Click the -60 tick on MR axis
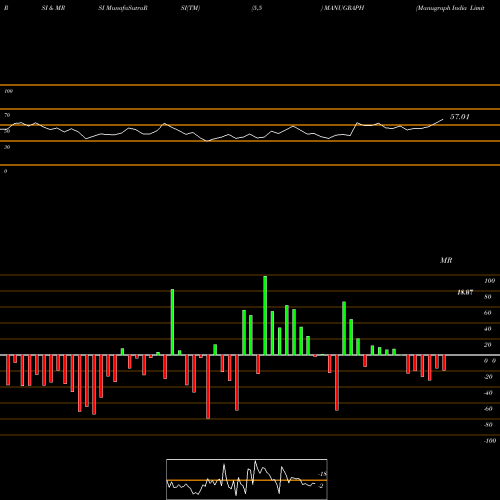The height and width of the screenshot is (500, 500). tap(488, 409)
